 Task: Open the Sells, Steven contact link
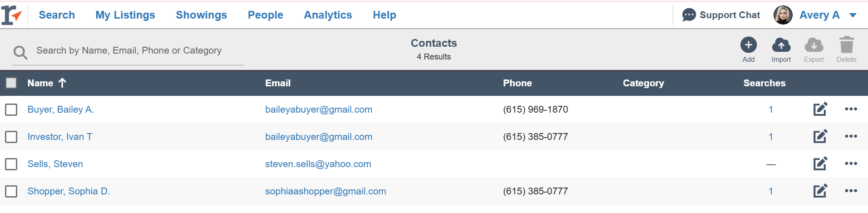point(55,164)
